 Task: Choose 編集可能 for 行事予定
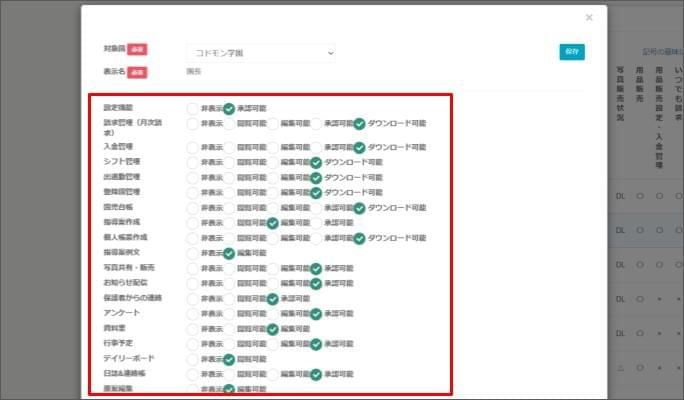(x=273, y=344)
